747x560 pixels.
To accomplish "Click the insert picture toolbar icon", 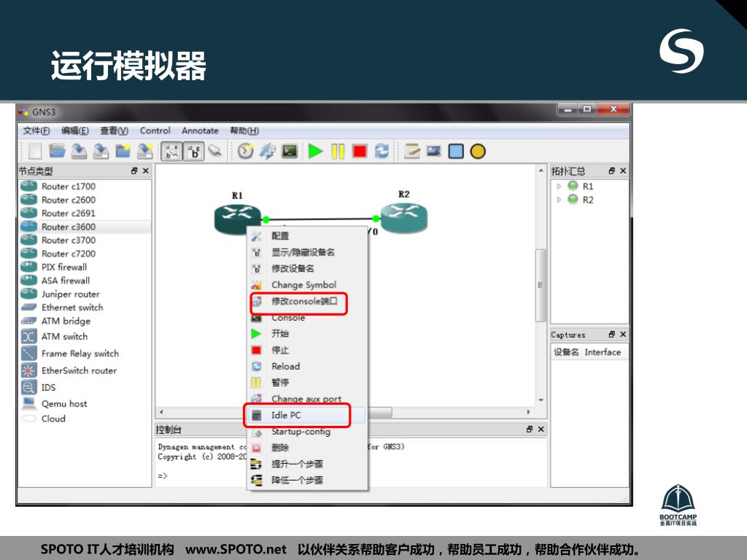I will pyautogui.click(x=434, y=152).
